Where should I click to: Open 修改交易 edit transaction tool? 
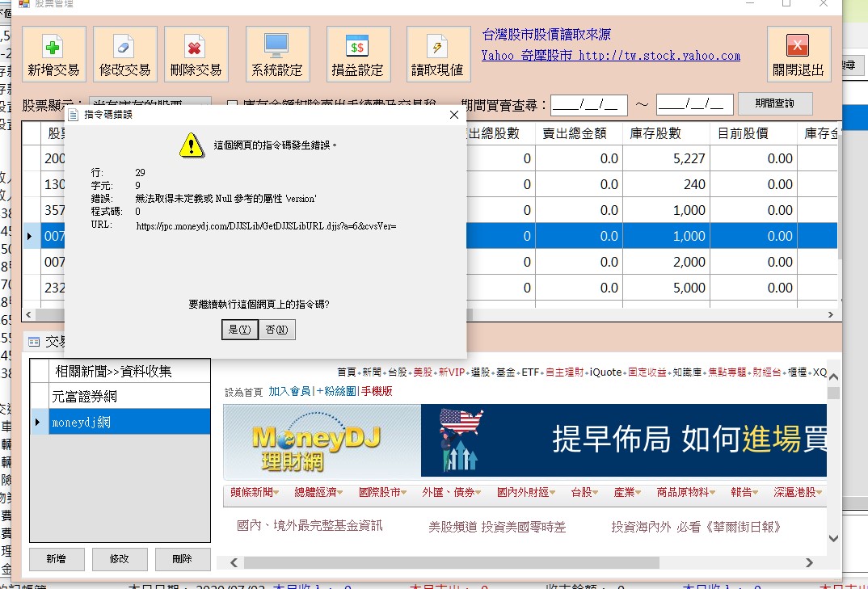pos(124,54)
